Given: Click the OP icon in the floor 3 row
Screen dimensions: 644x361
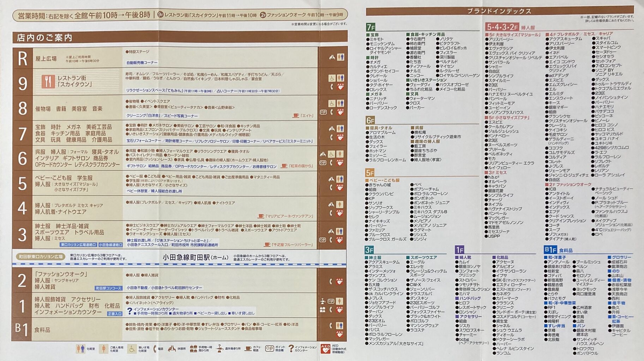Looking at the screenshot, I should point(323,240).
